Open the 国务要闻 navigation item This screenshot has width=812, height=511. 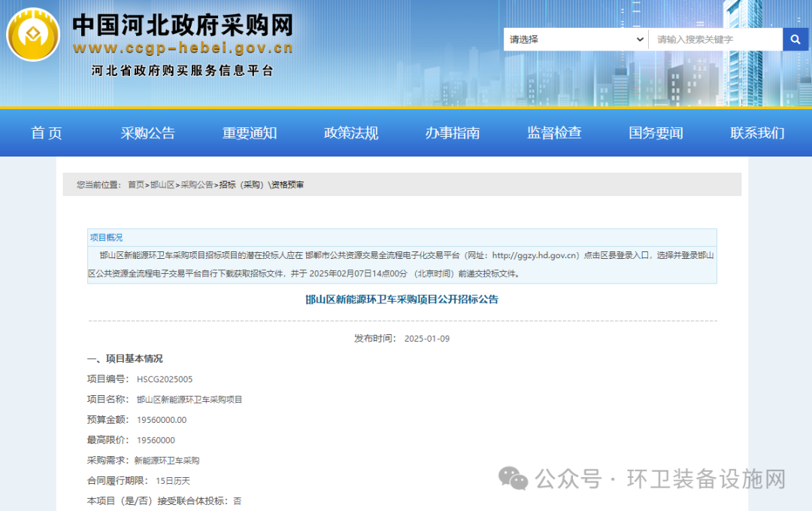tap(656, 133)
